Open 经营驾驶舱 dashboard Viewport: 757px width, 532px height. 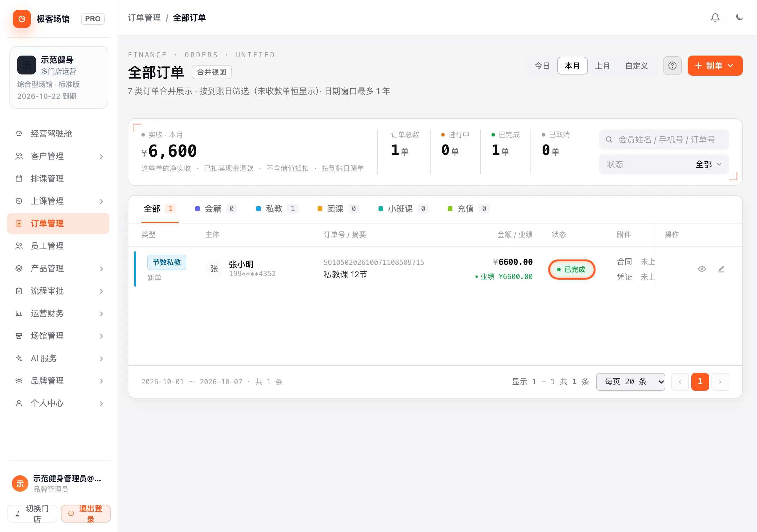click(x=58, y=134)
